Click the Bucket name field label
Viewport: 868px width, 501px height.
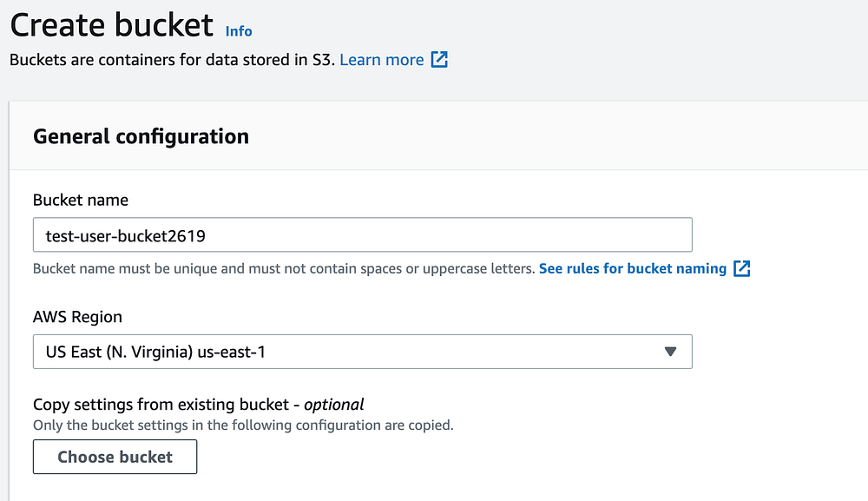80,200
